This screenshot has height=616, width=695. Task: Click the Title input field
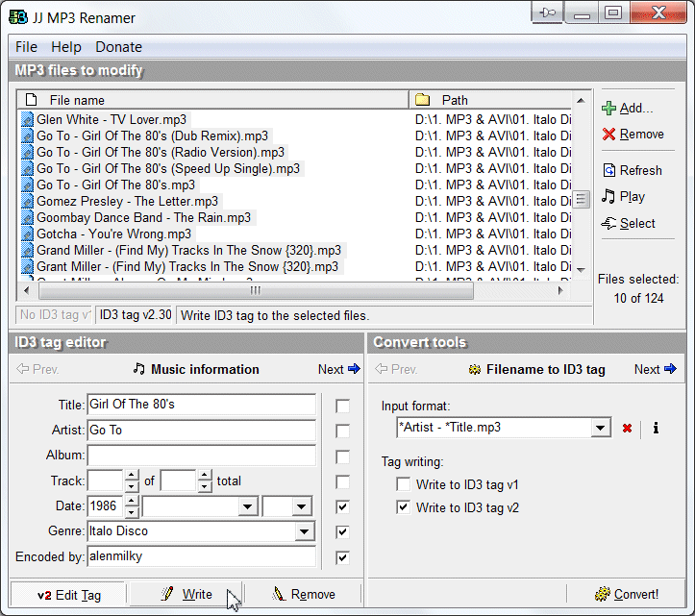pyautogui.click(x=202, y=405)
